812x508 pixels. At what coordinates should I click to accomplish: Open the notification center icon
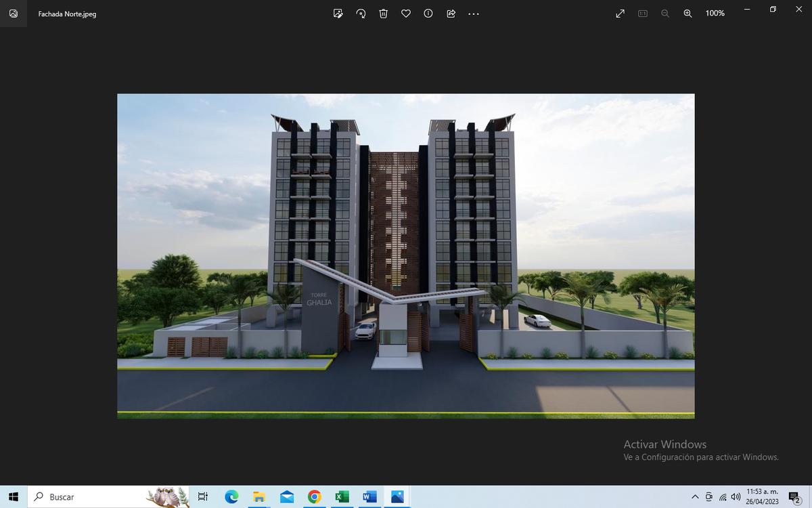[x=794, y=497]
